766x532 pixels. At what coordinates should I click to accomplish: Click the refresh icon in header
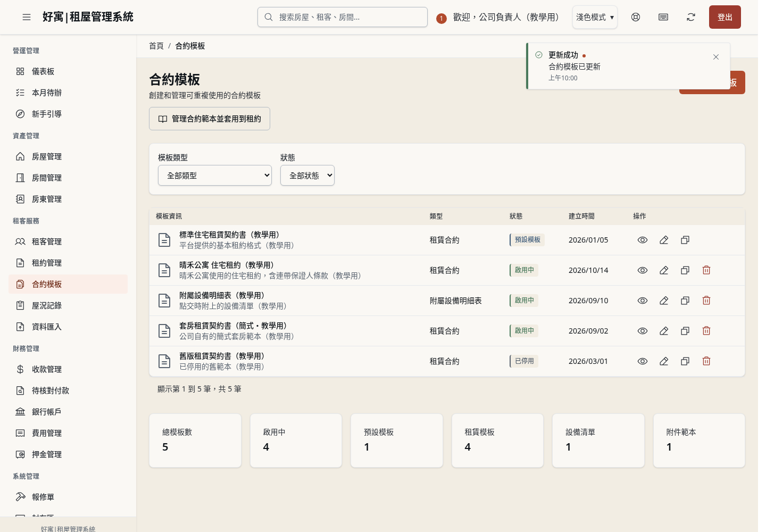click(691, 17)
